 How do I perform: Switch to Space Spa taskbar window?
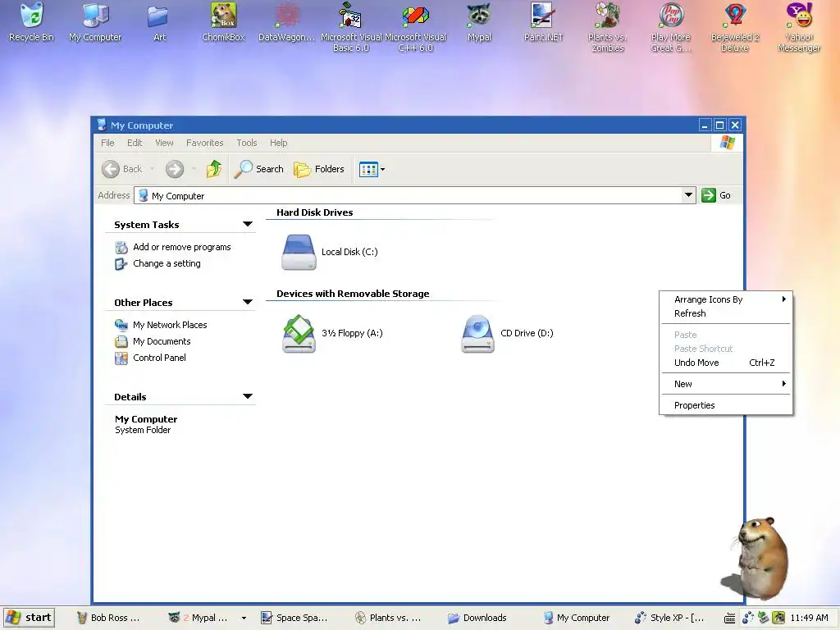294,618
